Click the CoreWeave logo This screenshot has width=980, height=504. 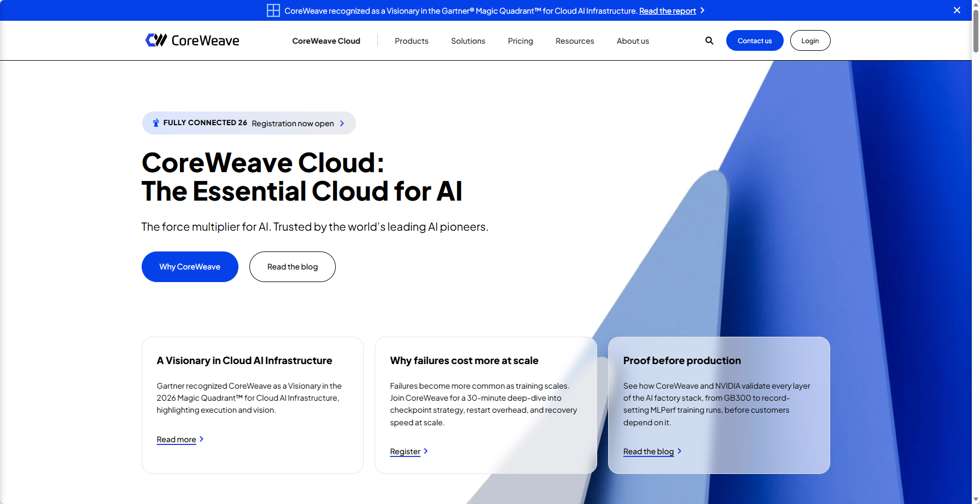(192, 40)
